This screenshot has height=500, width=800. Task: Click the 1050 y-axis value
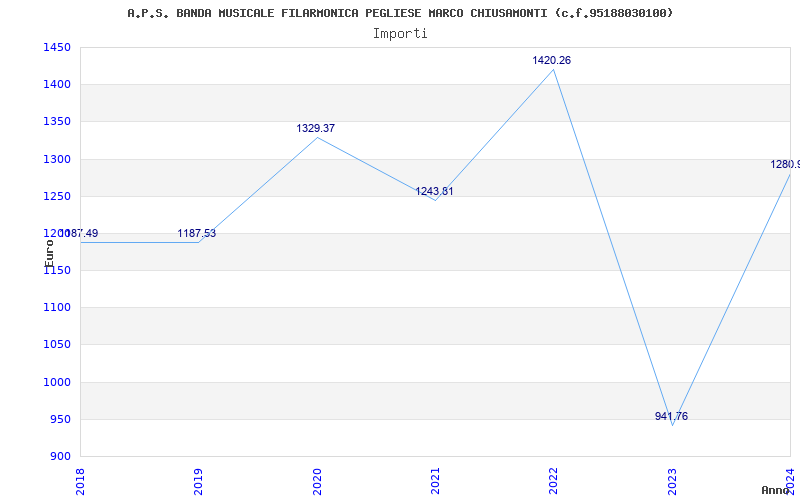(x=57, y=345)
